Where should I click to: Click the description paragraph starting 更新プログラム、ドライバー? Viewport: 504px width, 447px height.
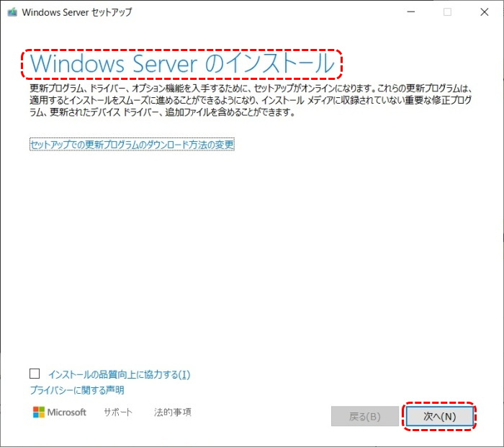251,100
